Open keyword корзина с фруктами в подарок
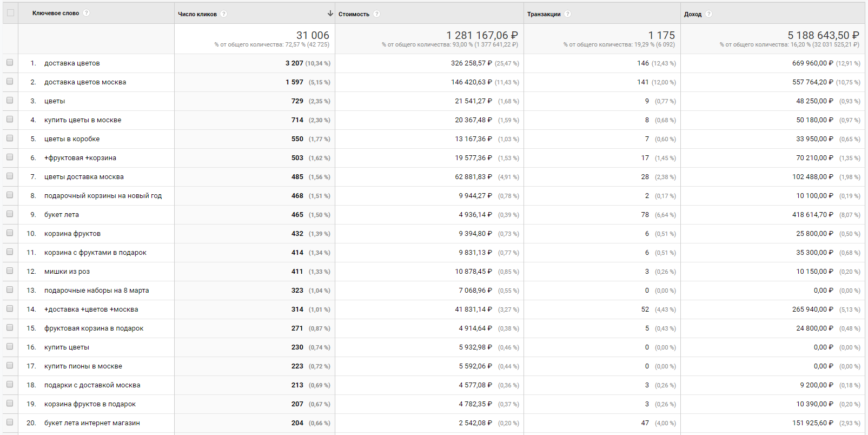The height and width of the screenshot is (435, 868). pyautogui.click(x=95, y=253)
